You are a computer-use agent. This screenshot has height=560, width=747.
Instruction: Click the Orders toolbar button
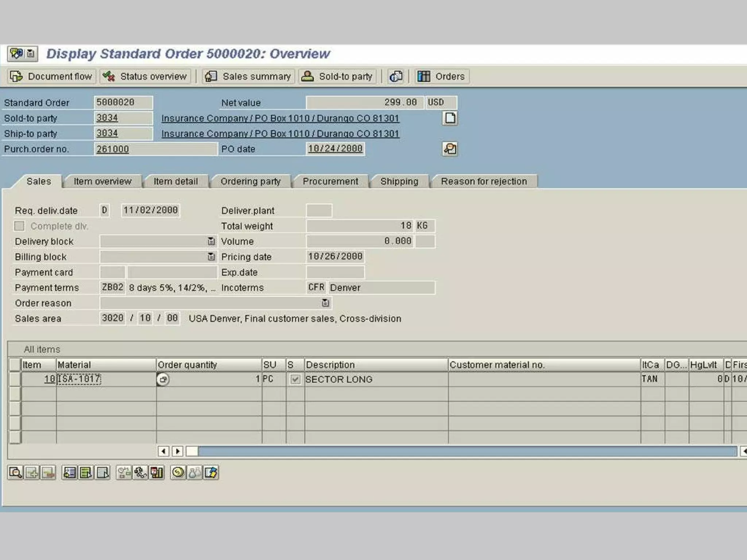(x=442, y=77)
